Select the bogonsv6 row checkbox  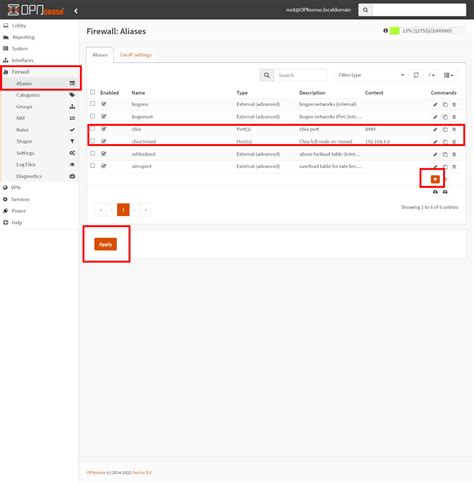coord(92,116)
